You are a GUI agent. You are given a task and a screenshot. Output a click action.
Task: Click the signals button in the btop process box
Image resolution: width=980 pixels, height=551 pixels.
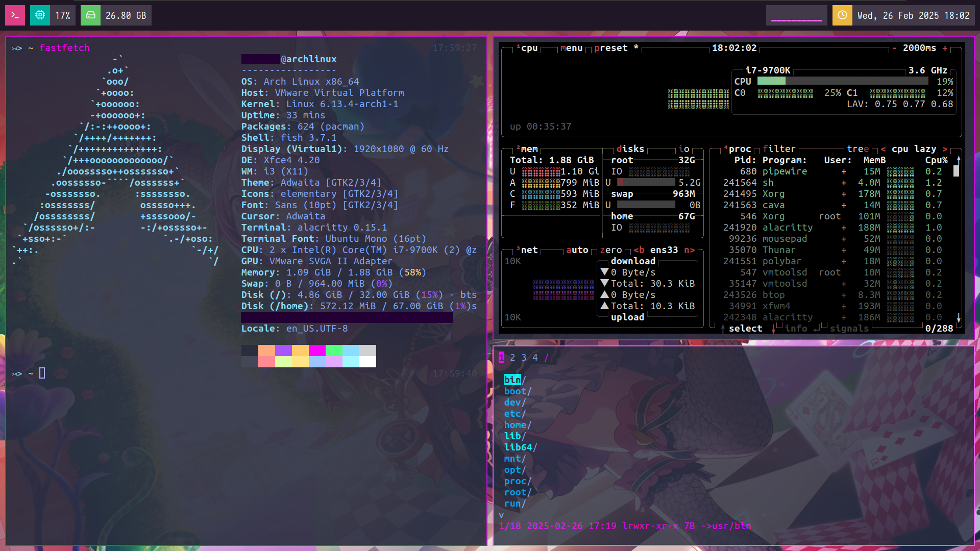pyautogui.click(x=849, y=329)
